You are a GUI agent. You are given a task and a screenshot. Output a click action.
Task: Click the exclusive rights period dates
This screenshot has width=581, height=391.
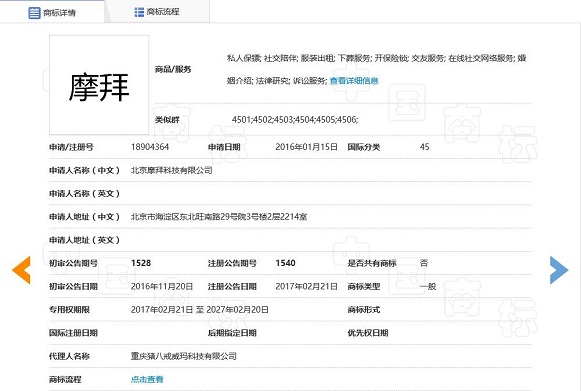tap(200, 310)
